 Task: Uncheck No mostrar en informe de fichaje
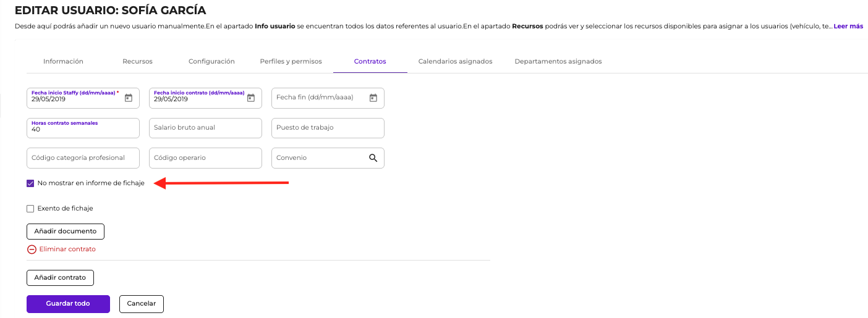(30, 183)
